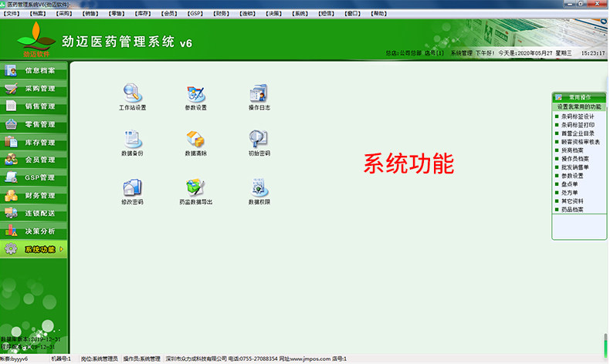Click the right-edge vertical scrollbar

pyautogui.click(x=605, y=344)
